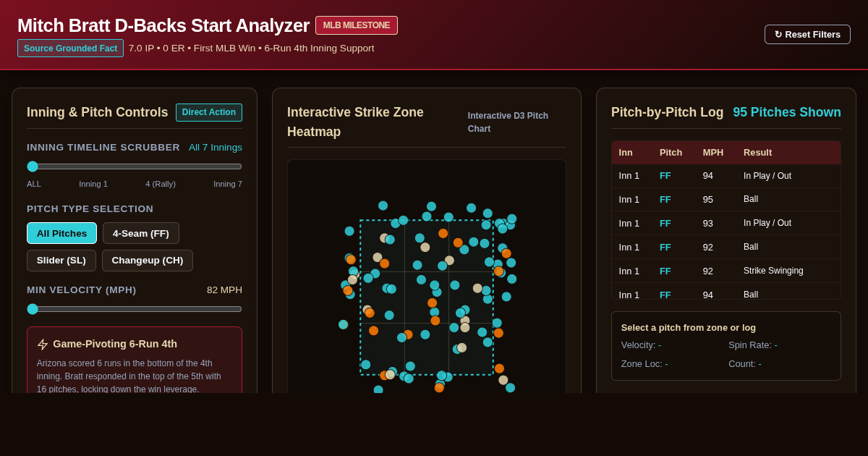Filter by 4-Seam (FF) pitches
Screen dimensions: 868x456
point(141,233)
